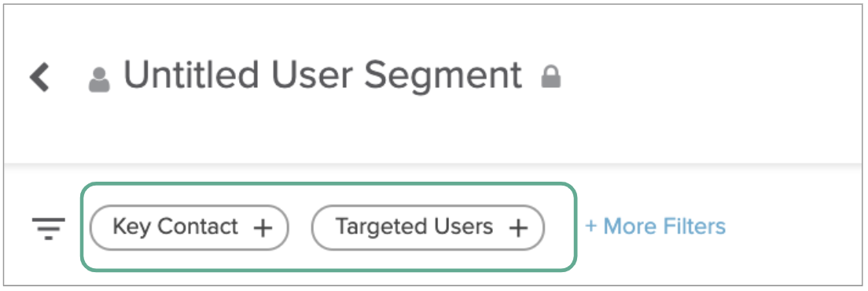Go back using the left chevron arrow

40,77
